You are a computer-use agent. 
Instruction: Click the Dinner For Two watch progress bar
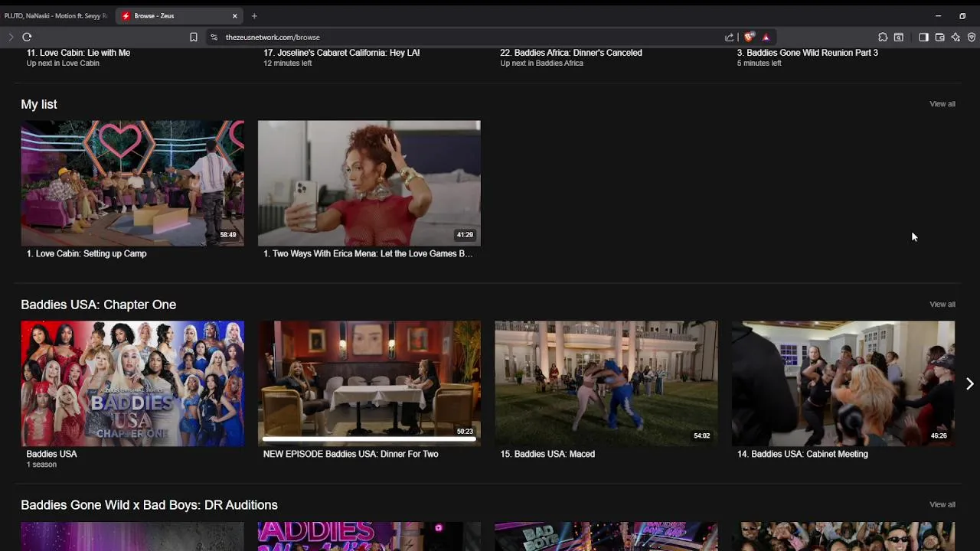tap(369, 440)
